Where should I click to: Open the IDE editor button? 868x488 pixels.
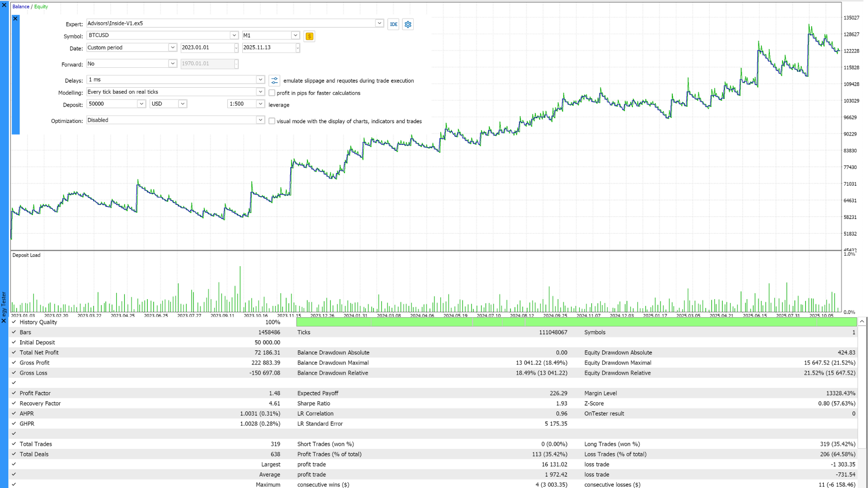[393, 24]
